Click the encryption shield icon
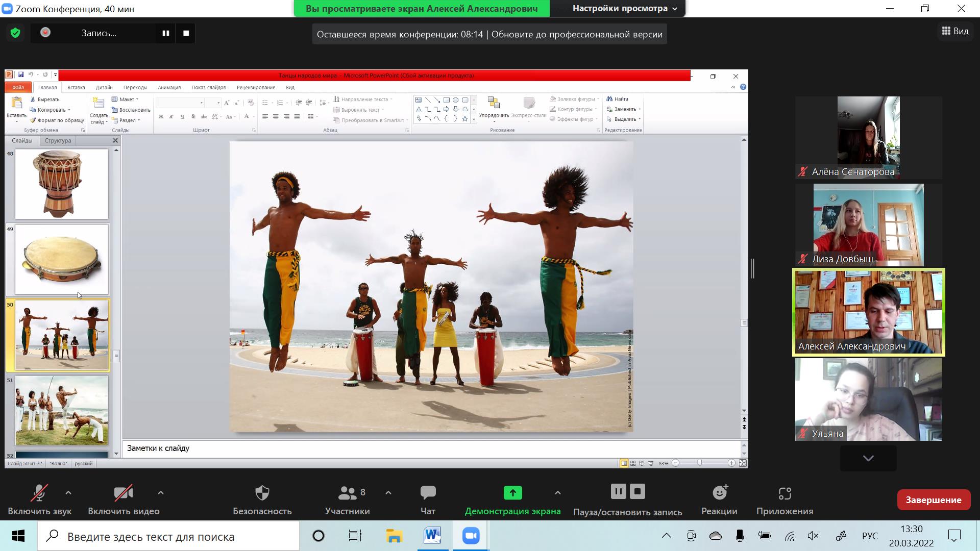Viewport: 980px width, 551px height. (x=15, y=33)
